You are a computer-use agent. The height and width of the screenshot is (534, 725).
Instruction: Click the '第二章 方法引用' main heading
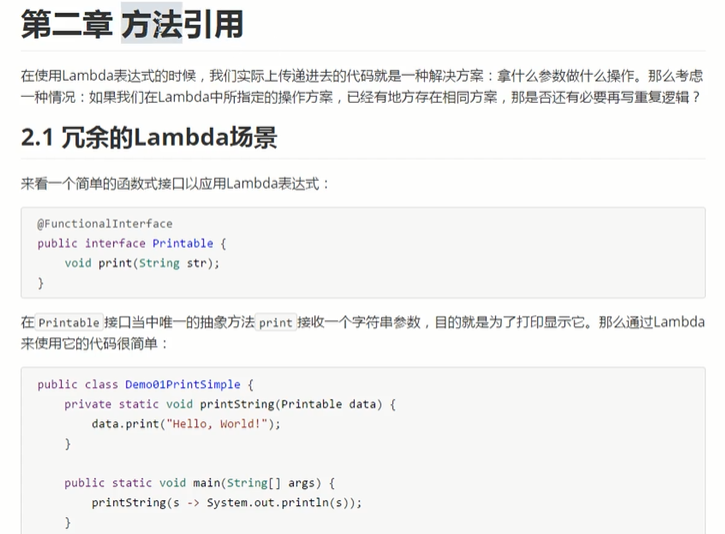132,24
